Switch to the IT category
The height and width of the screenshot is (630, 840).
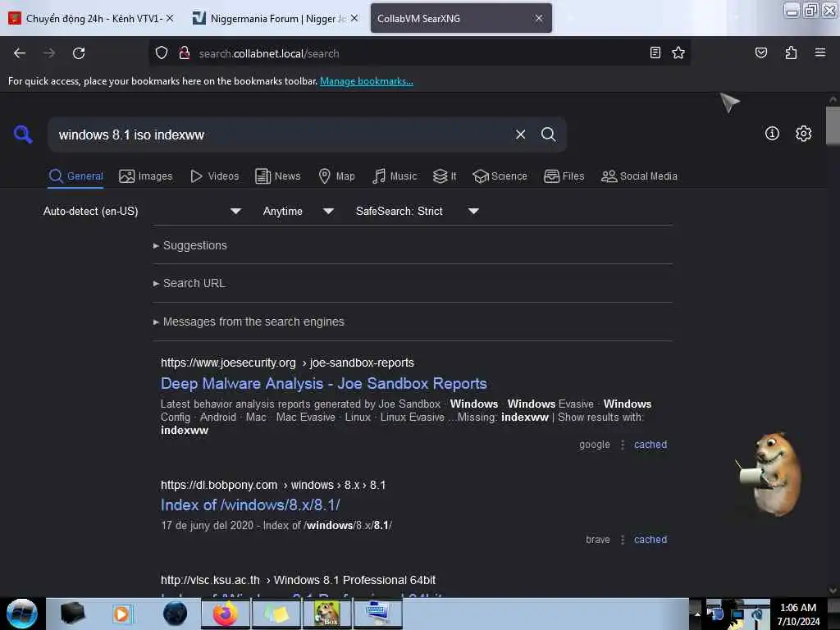coord(445,176)
